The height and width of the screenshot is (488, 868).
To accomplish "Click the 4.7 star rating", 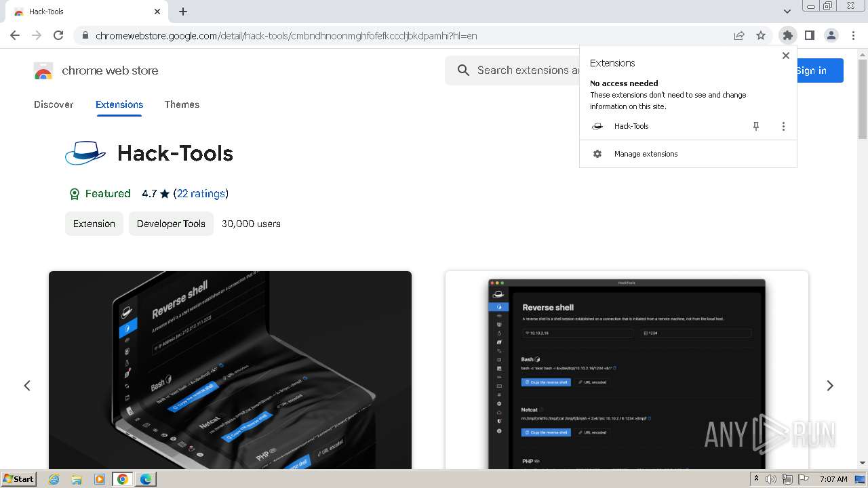I will [x=155, y=194].
